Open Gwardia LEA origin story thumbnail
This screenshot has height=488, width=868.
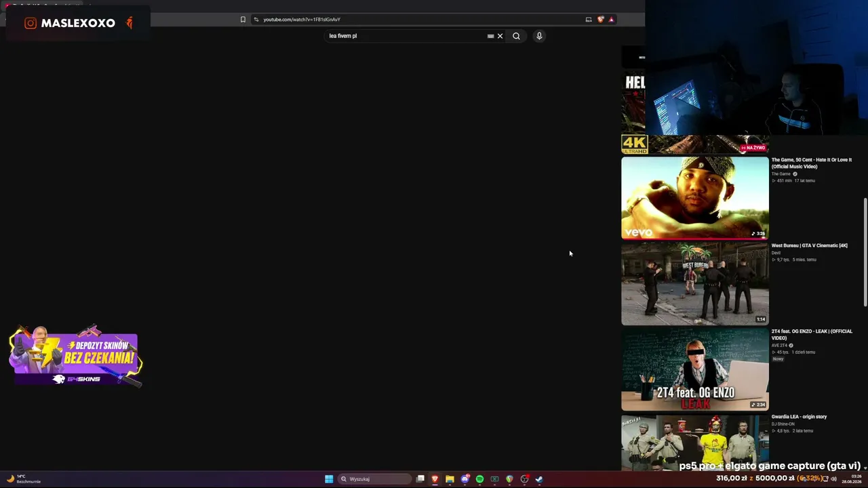695,442
